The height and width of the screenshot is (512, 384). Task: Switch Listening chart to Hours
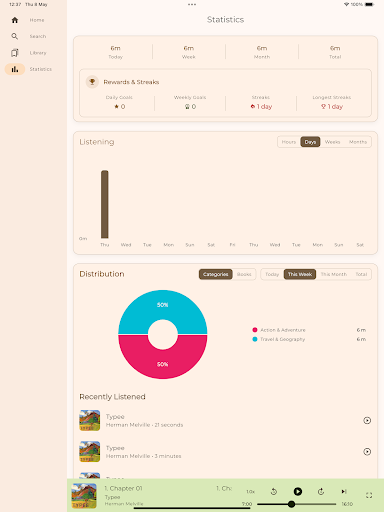click(x=289, y=142)
